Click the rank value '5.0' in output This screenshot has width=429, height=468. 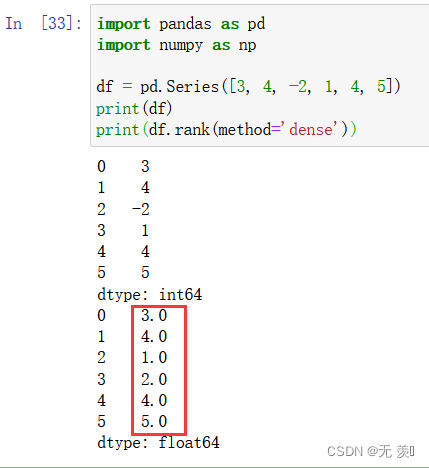pyautogui.click(x=154, y=421)
